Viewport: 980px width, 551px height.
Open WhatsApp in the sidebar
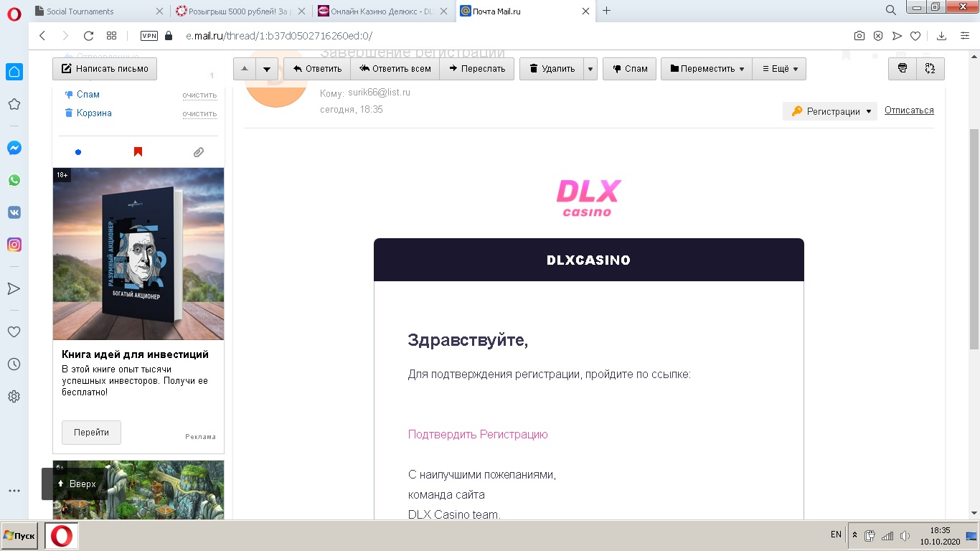click(14, 180)
